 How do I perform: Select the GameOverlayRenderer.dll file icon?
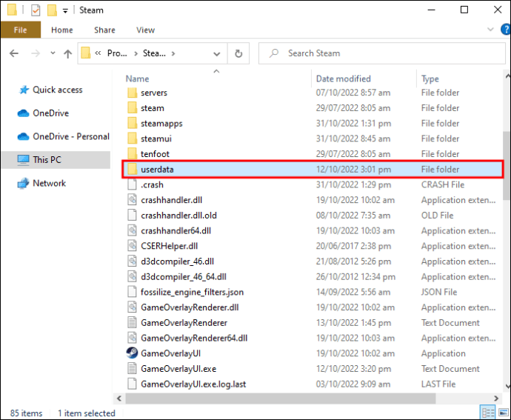[132, 307]
